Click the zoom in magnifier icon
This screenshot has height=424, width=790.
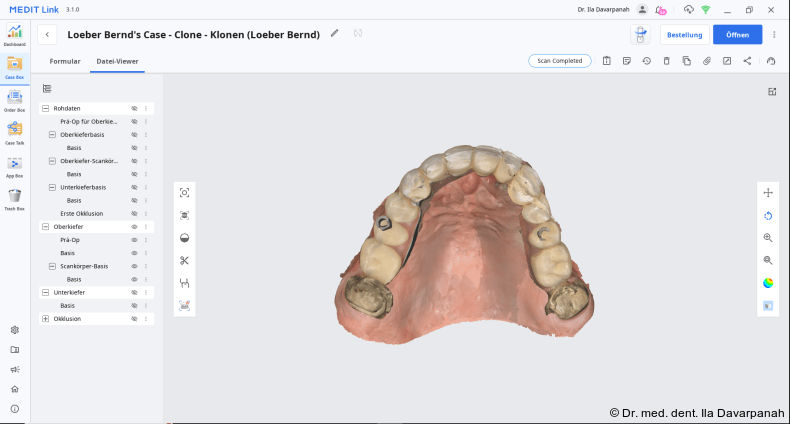768,238
